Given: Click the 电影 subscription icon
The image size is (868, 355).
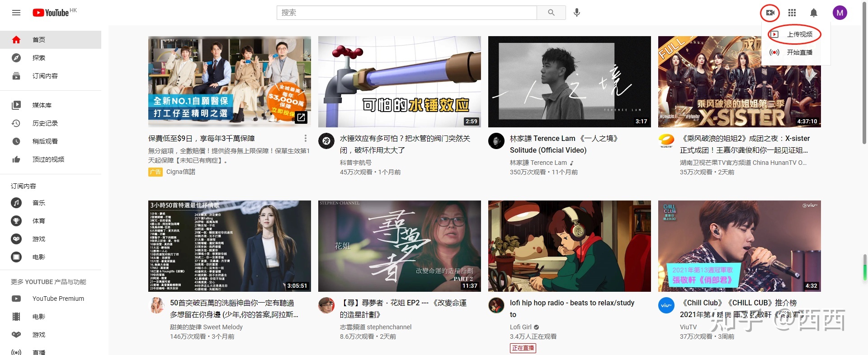Looking at the screenshot, I should coord(16,257).
